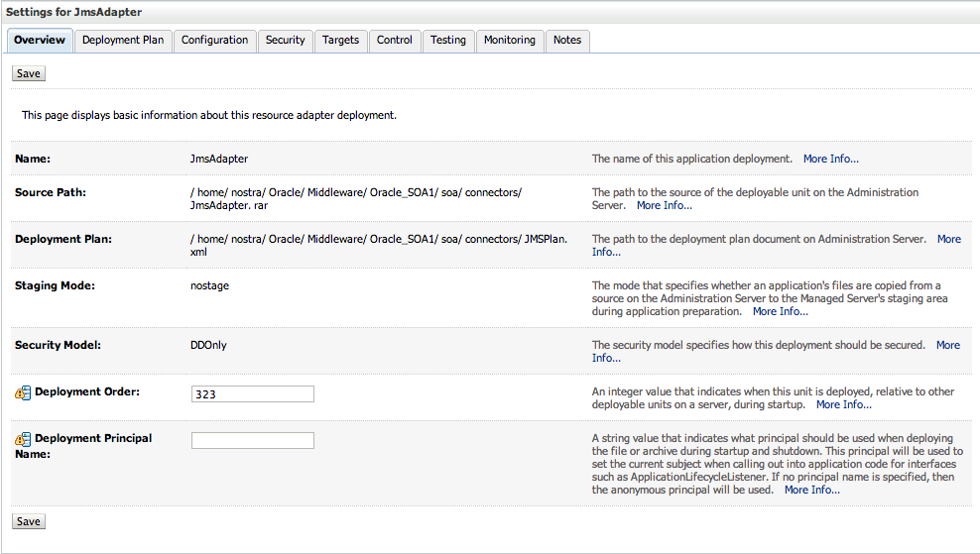Screen dimensions: 980x554
Task: Open More Info for Deployment Order description
Action: pyautogui.click(x=843, y=404)
